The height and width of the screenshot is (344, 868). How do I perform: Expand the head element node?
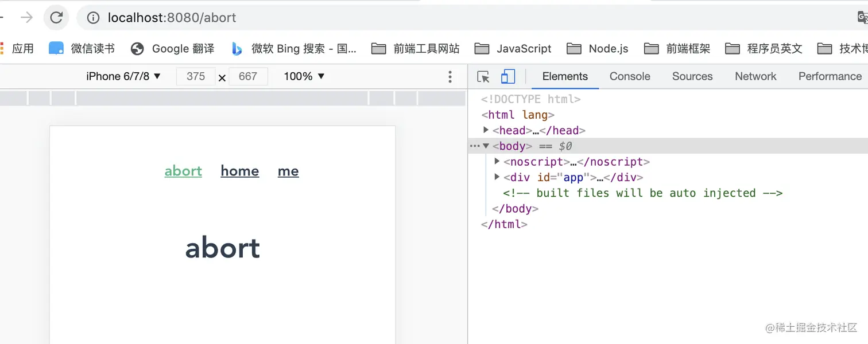point(486,130)
